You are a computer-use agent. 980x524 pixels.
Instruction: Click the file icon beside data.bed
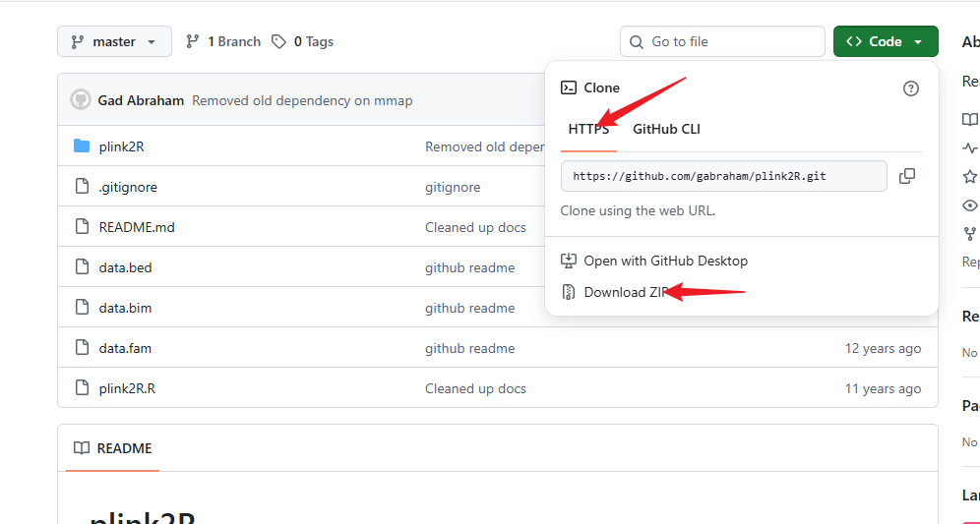pyautogui.click(x=82, y=267)
